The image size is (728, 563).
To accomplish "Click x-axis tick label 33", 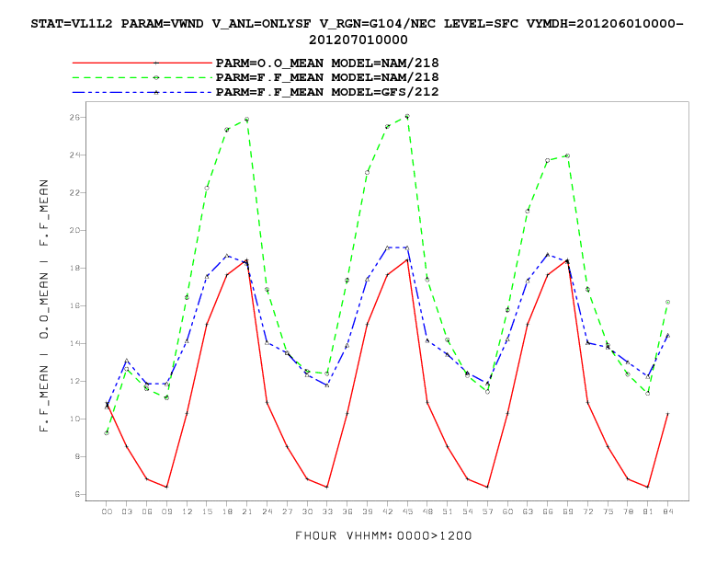I will 327,511.
